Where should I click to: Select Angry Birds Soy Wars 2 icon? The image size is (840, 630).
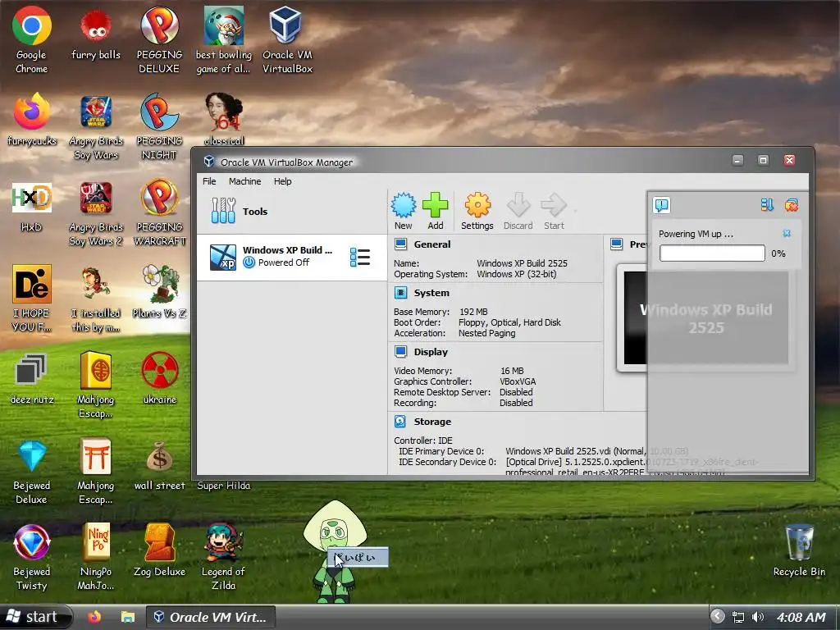pos(96,213)
